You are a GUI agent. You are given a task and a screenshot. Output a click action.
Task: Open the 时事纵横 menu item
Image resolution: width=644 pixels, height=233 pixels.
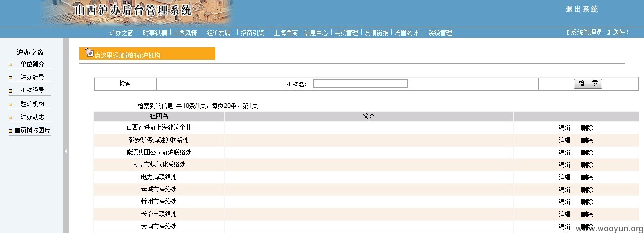point(155,33)
